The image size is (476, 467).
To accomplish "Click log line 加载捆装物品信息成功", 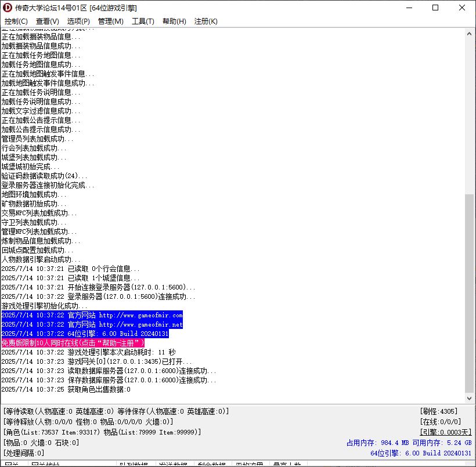I will [41, 46].
